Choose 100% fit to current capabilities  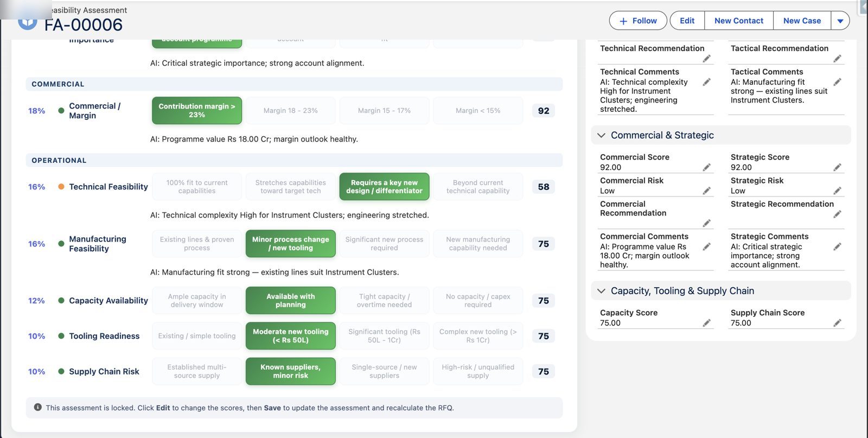tap(197, 187)
